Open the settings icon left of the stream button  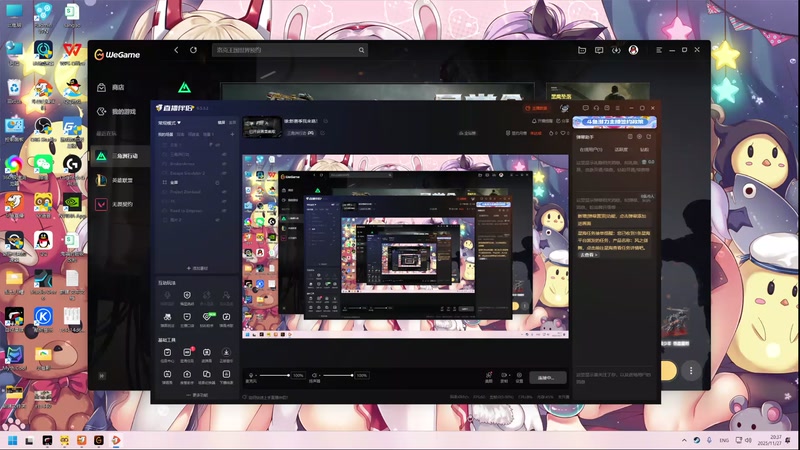(x=519, y=376)
